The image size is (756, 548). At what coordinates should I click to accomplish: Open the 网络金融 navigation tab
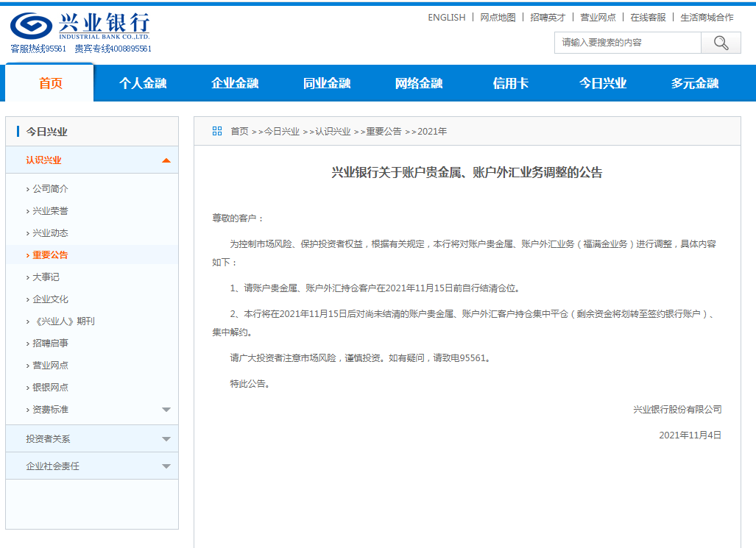pyautogui.click(x=419, y=83)
